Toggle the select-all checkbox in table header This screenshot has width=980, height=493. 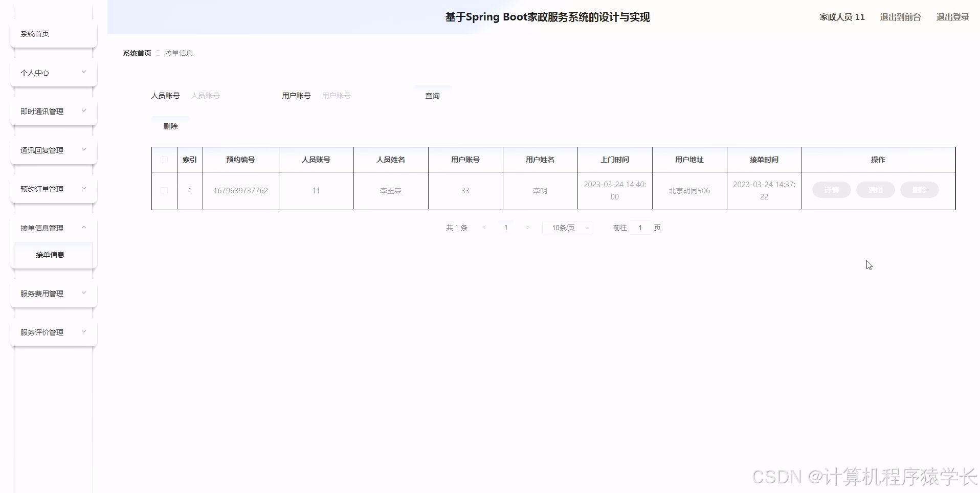tap(164, 160)
